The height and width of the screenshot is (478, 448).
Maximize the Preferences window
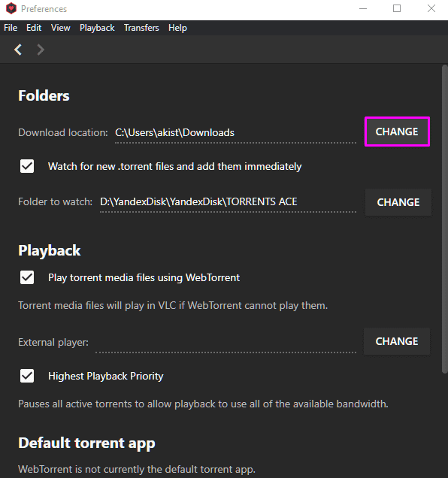click(397, 8)
